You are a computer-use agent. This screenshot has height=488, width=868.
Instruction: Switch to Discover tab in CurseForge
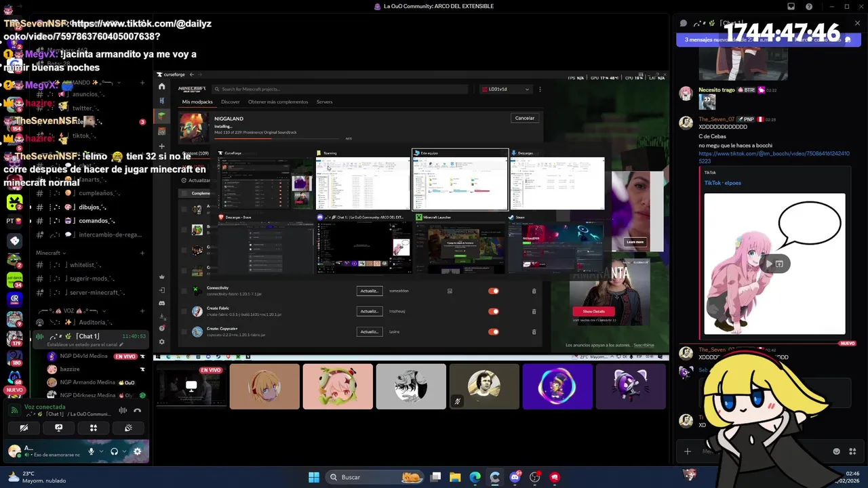click(x=231, y=102)
